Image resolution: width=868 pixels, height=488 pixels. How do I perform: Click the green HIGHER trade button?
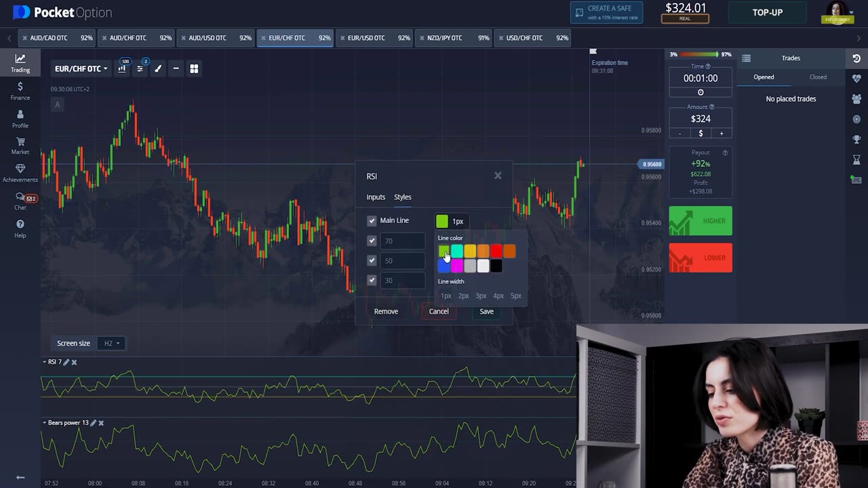click(x=701, y=221)
